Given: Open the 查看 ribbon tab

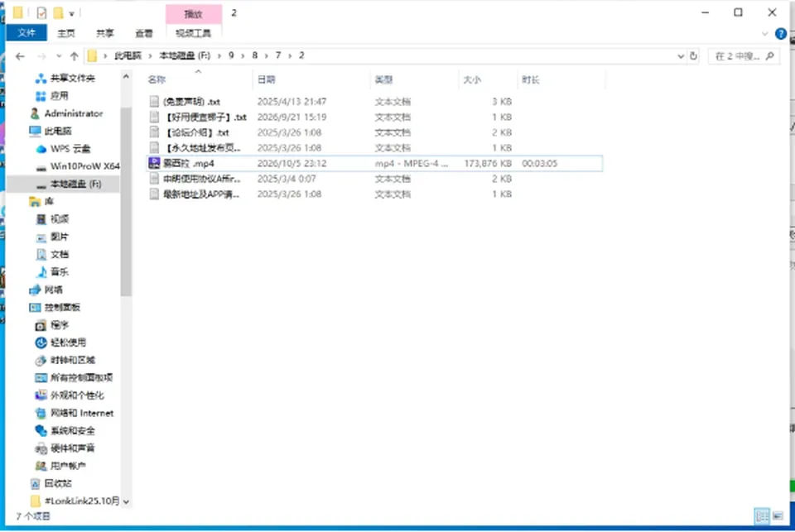Looking at the screenshot, I should pos(144,33).
